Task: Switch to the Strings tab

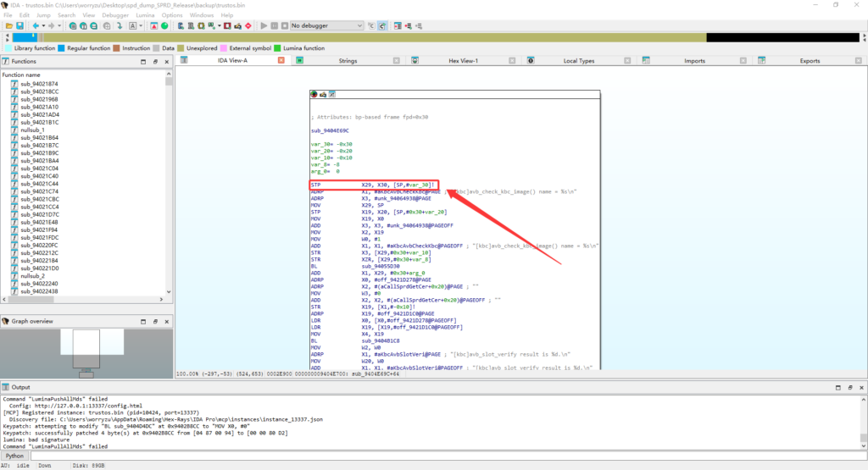Action: click(x=348, y=61)
